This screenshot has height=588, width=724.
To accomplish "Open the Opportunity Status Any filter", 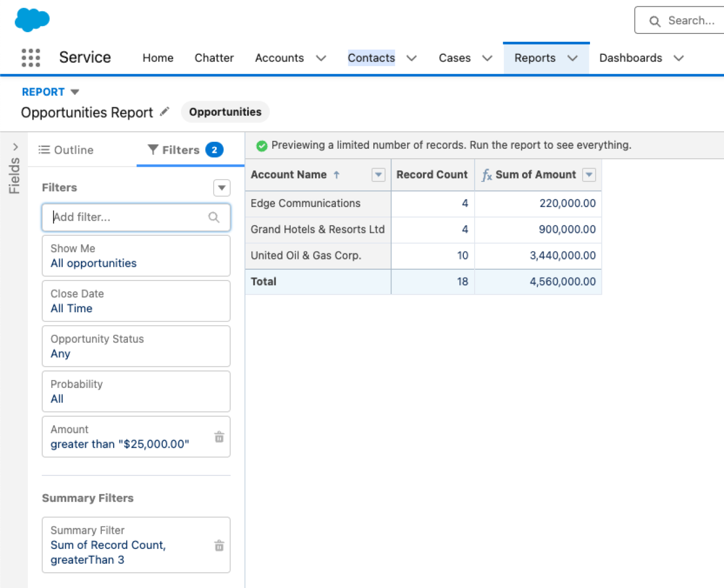I will (x=136, y=346).
